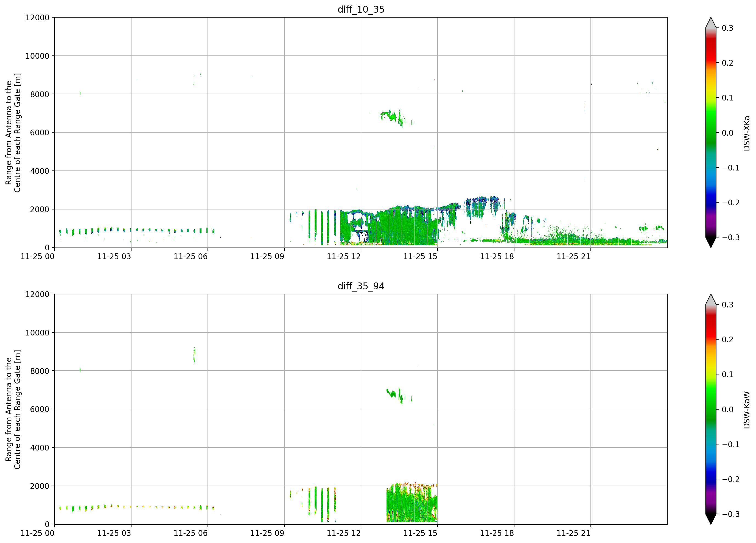Click the top plot's range y-axis title
The image size is (756, 543).
coord(13,133)
